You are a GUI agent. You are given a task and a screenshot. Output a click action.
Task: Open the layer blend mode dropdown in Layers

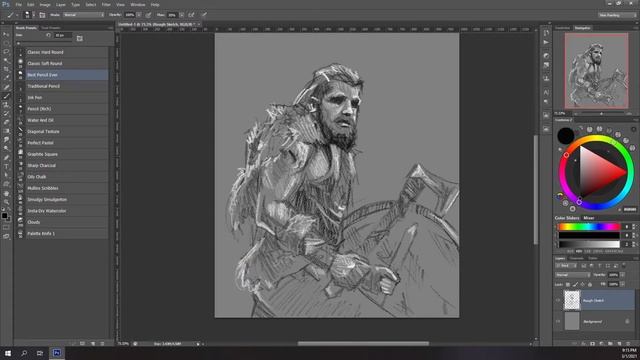(x=572, y=275)
